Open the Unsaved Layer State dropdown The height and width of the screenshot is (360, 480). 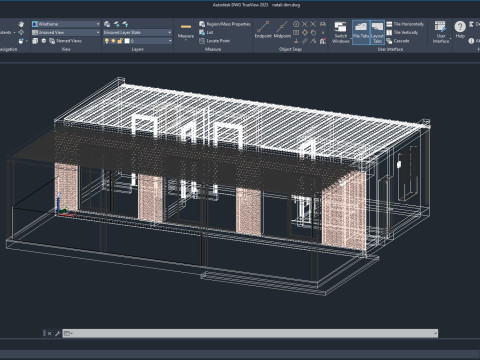(x=137, y=32)
